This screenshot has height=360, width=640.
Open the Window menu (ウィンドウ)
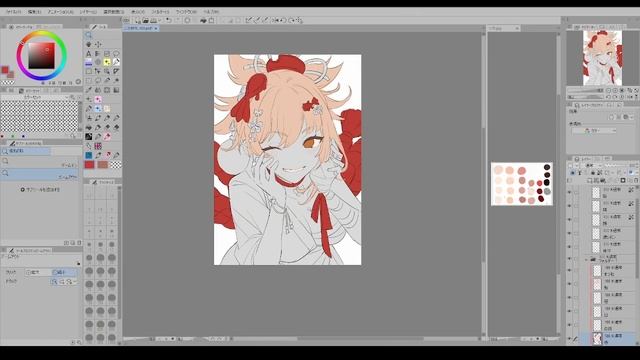186,12
